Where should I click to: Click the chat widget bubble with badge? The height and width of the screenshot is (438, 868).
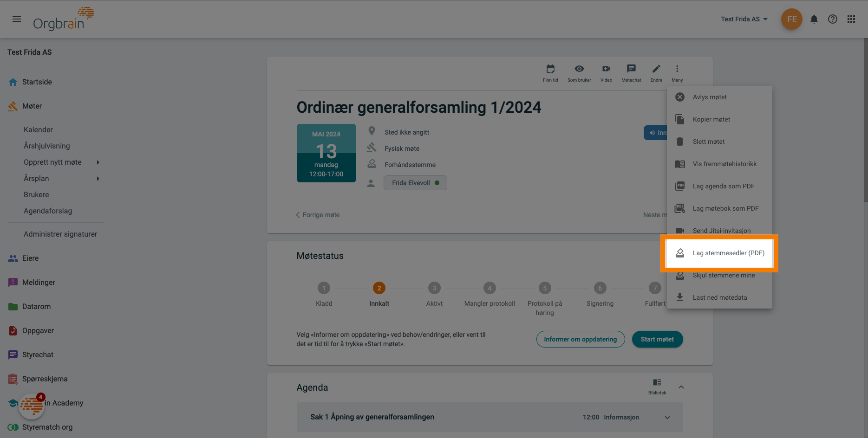[32, 406]
